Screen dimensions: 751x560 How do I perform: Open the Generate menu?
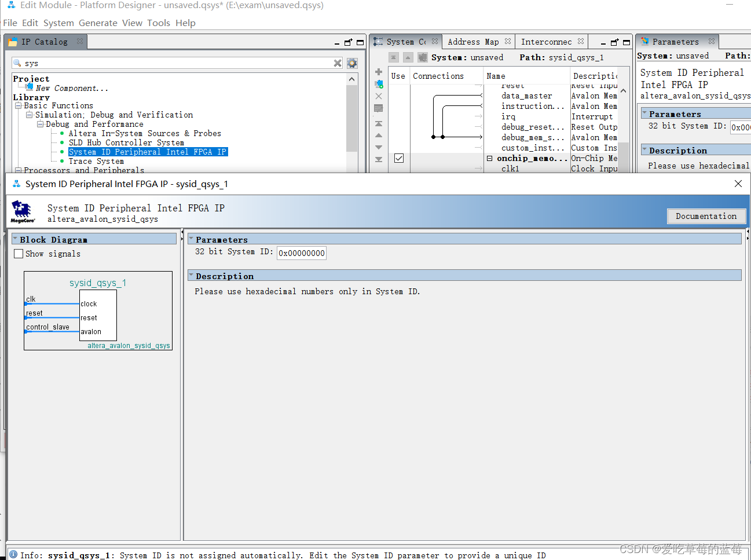98,23
